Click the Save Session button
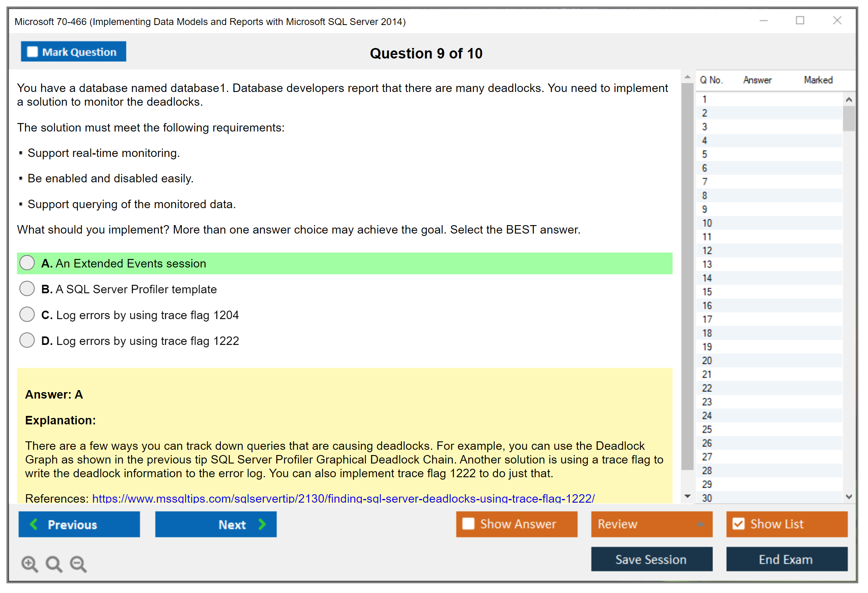This screenshot has width=868, height=593. pyautogui.click(x=651, y=559)
